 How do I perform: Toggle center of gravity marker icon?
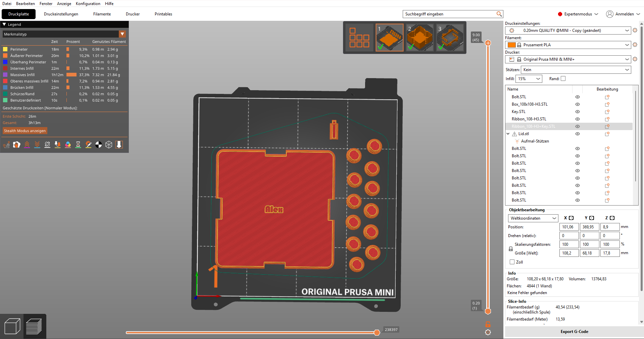coord(99,145)
